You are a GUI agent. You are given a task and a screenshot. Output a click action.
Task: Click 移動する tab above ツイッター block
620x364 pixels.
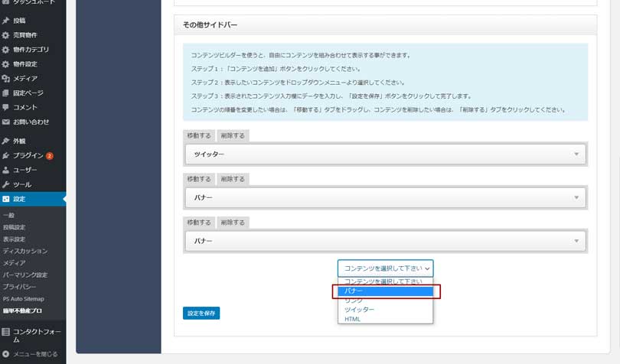click(x=199, y=135)
